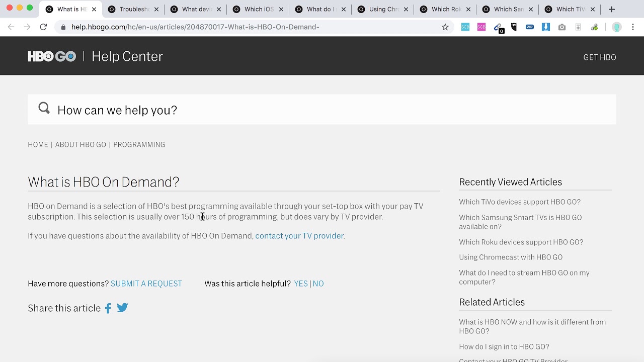The height and width of the screenshot is (362, 644).
Task: Close the "Which TiVo" tab
Action: (x=593, y=9)
